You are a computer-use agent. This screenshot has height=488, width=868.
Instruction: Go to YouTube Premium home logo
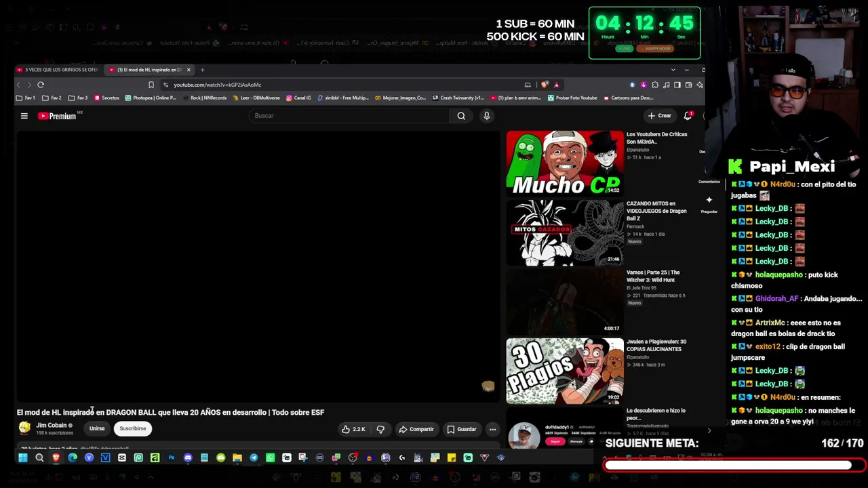(57, 116)
